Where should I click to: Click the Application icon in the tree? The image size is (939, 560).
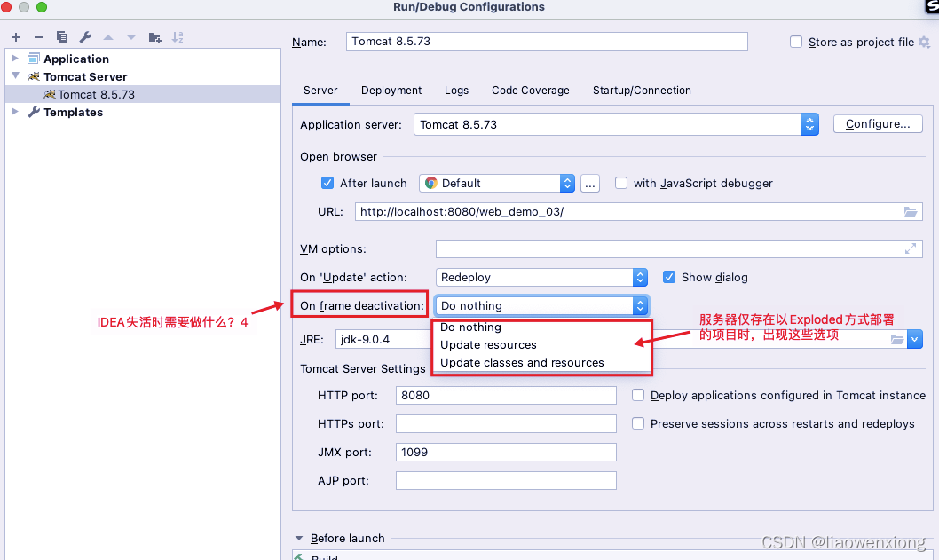[34, 59]
